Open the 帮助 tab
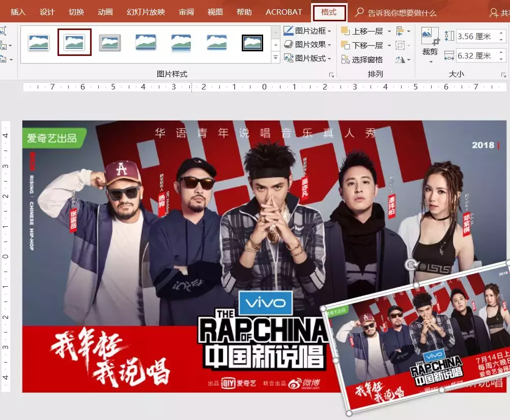 tap(244, 12)
